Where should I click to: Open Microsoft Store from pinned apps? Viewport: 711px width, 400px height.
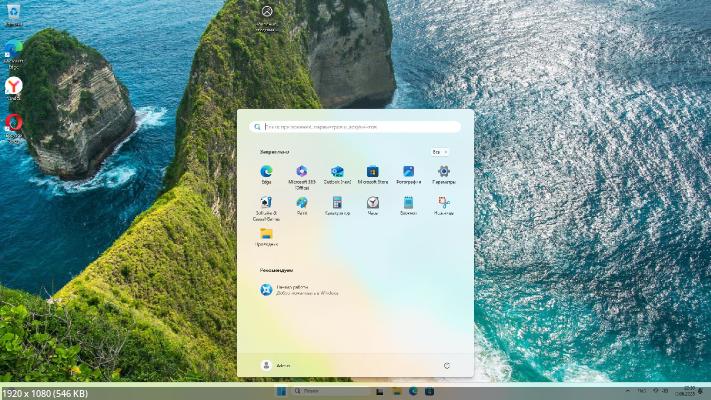[x=373, y=174]
